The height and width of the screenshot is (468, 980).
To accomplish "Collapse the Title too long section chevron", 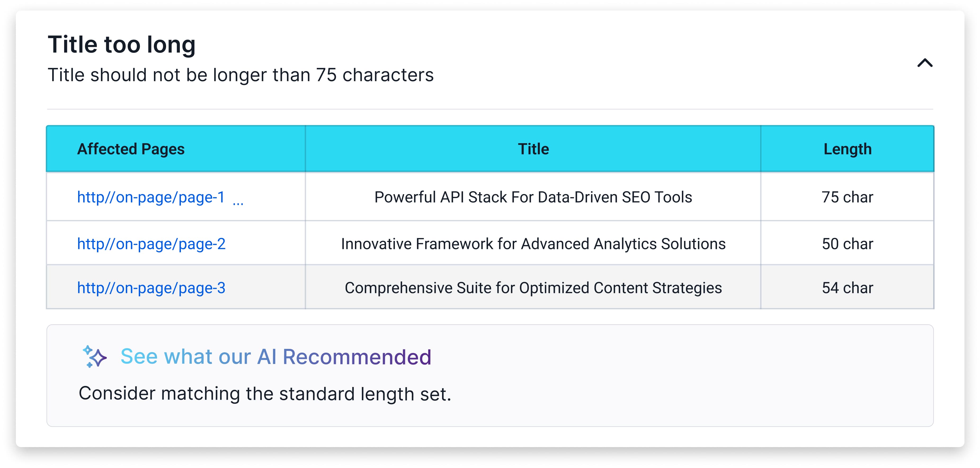I will coord(924,63).
